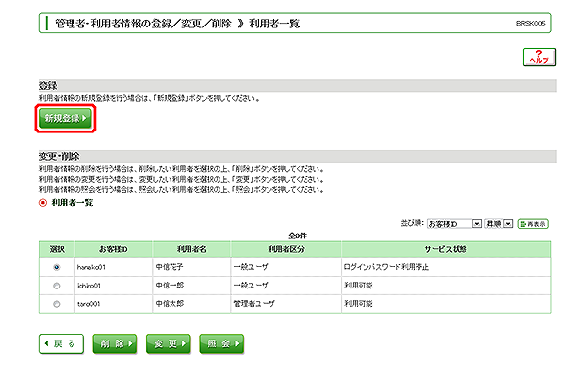This screenshot has height=367, width=588.
Task: Click the red 利用者一覧 section bullet icon
Action: pos(43,203)
